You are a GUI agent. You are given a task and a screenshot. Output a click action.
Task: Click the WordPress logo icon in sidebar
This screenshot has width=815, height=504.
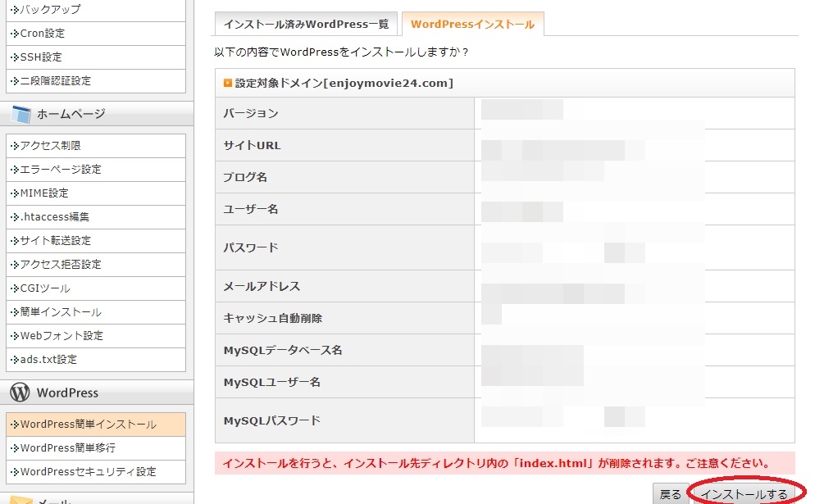(x=20, y=393)
